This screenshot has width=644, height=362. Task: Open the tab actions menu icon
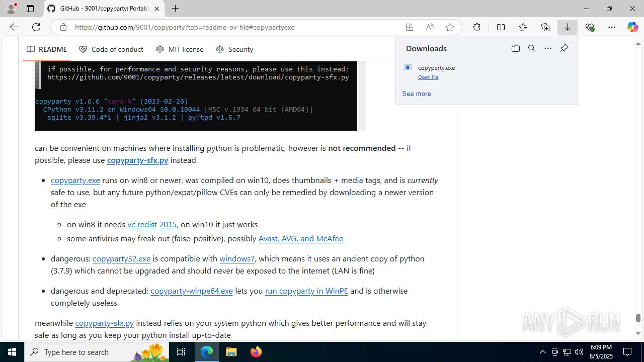click(x=30, y=9)
